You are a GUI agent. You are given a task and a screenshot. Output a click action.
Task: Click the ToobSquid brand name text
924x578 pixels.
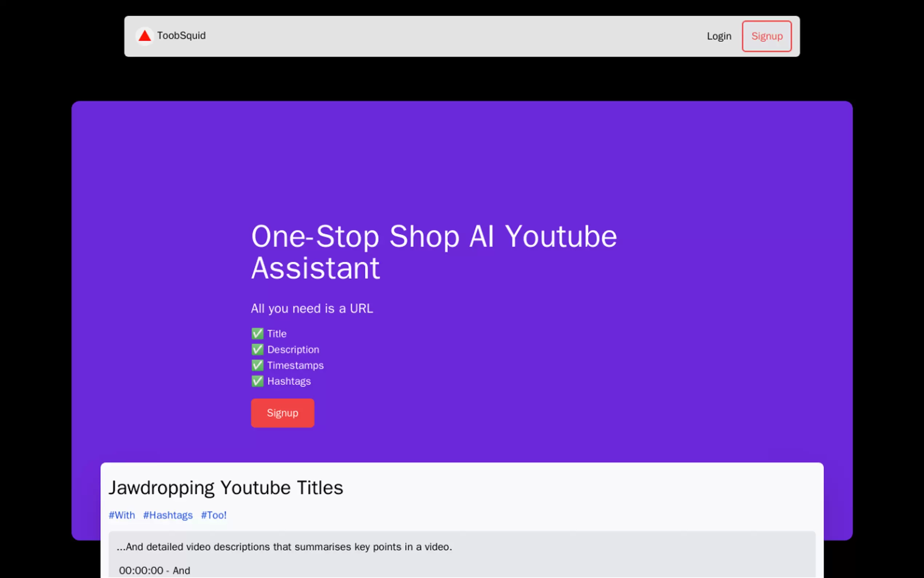[181, 36]
